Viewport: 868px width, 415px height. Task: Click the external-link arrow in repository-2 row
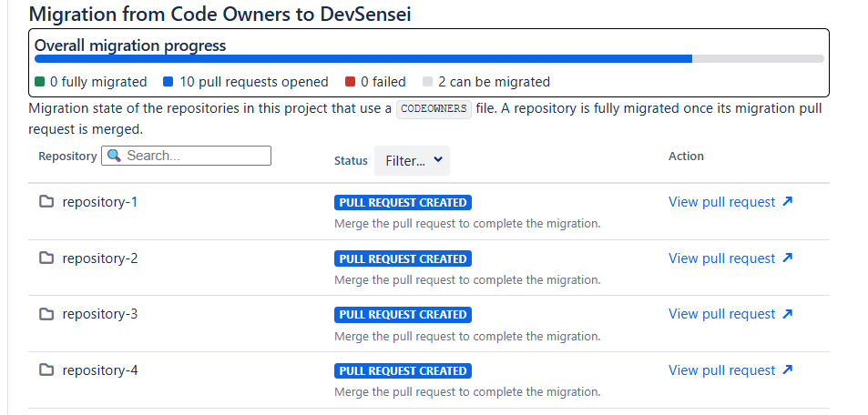(788, 258)
